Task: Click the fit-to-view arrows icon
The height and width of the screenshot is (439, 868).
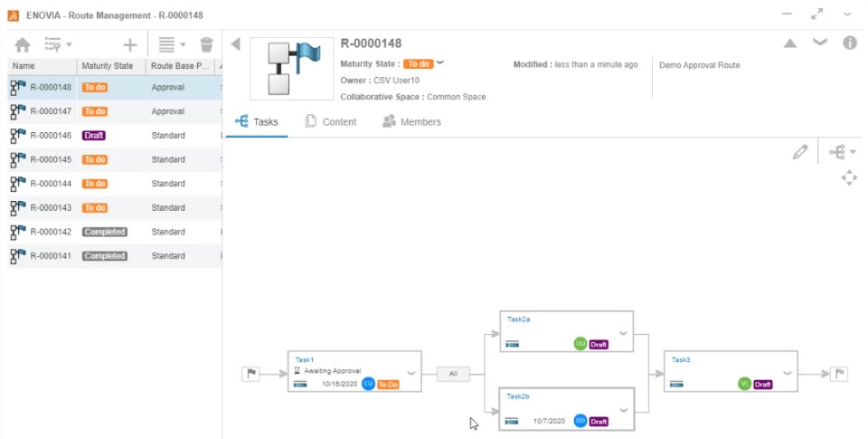Action: click(849, 178)
